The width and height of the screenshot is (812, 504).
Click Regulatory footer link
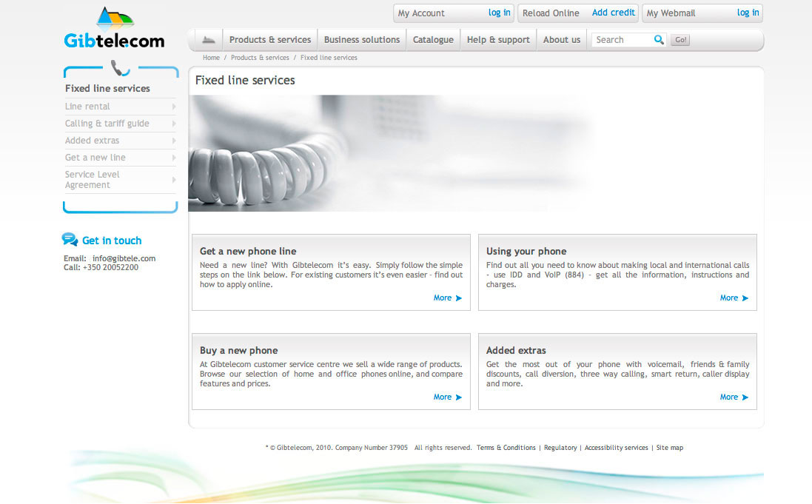pos(560,448)
